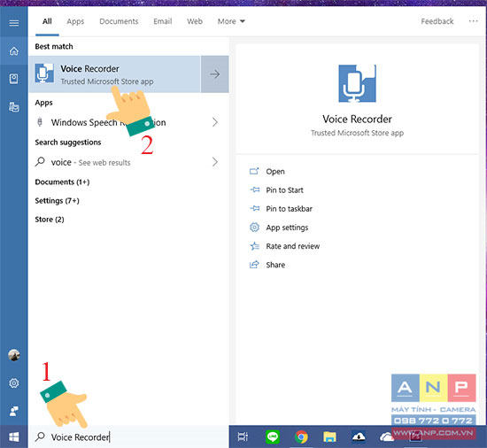Click the Voice Recorder title in preview pane
This screenshot has height=448, width=487.
(357, 119)
